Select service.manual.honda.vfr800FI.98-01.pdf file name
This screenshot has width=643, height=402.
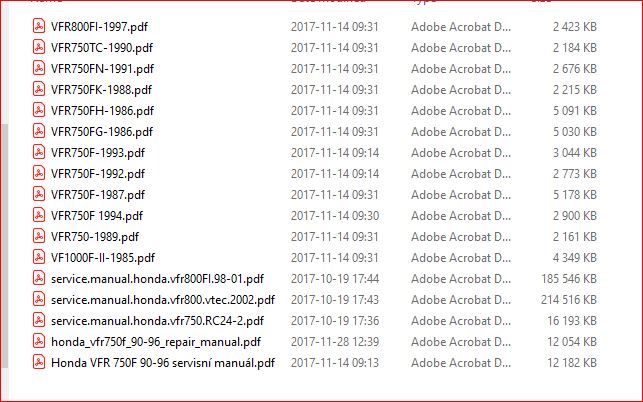click(157, 279)
